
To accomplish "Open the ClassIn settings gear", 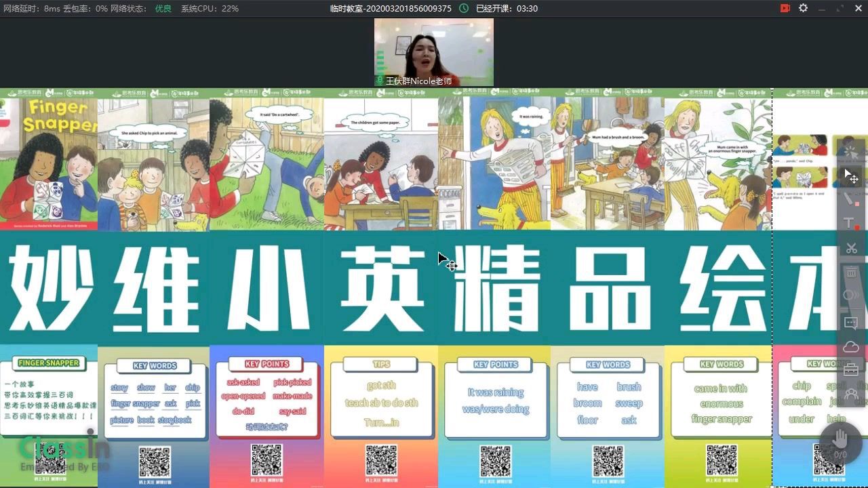I will [804, 8].
